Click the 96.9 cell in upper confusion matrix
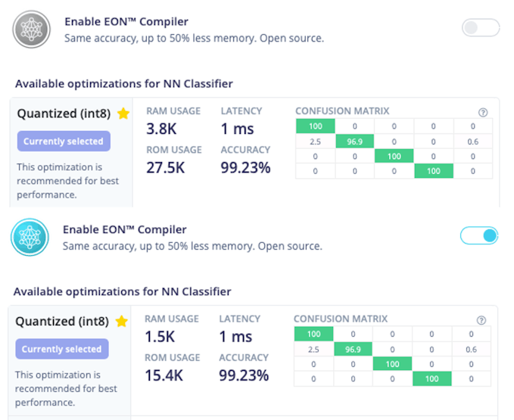514x420 pixels. (x=354, y=142)
